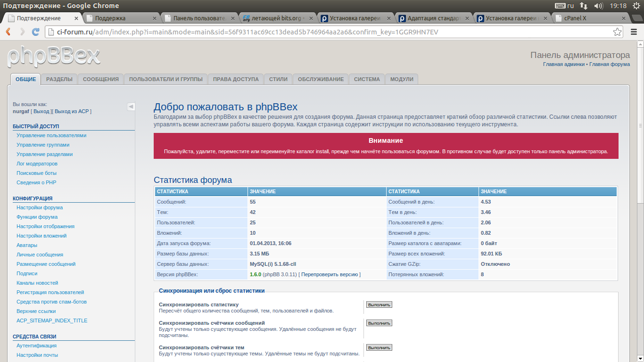The width and height of the screenshot is (644, 362).
Task: Select the ОБСЛУЖИВАНИЕ admin tab
Action: pyautogui.click(x=321, y=79)
